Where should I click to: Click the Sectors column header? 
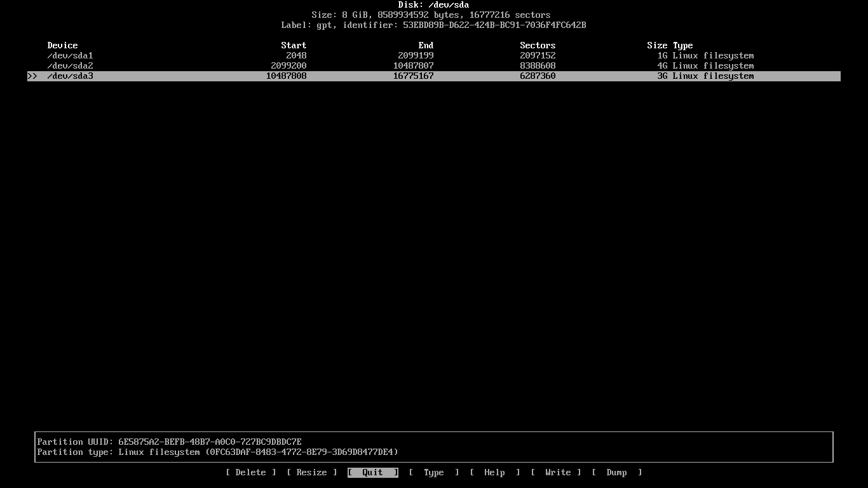pyautogui.click(x=538, y=45)
